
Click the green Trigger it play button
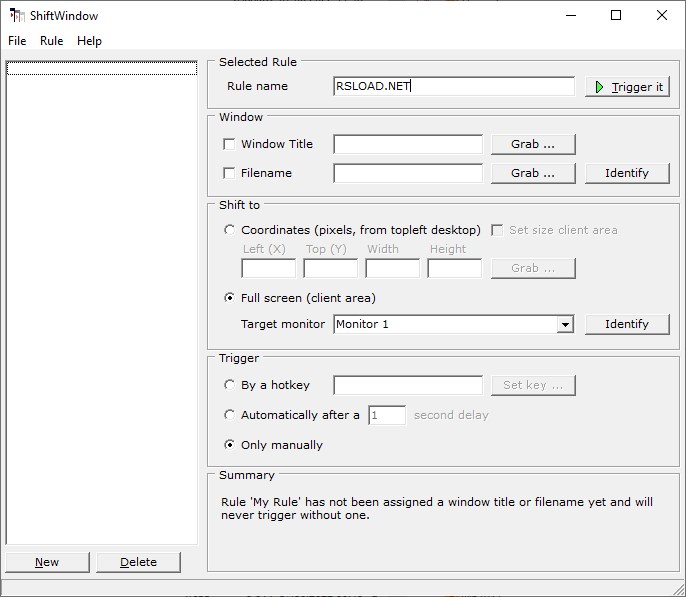pyautogui.click(x=627, y=87)
